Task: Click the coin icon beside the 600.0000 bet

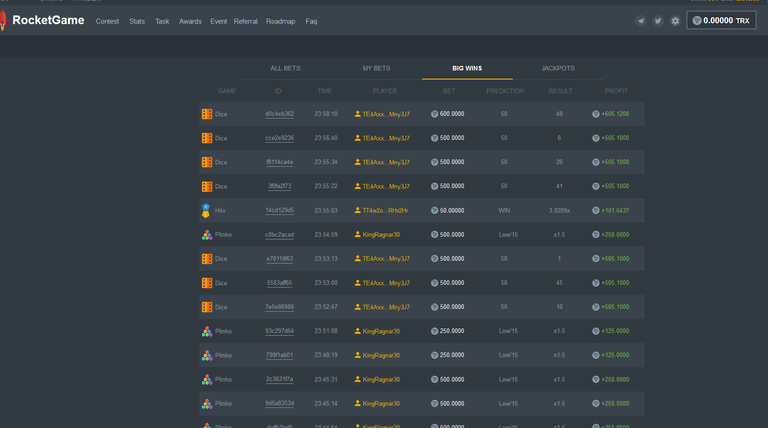Action: [x=434, y=114]
